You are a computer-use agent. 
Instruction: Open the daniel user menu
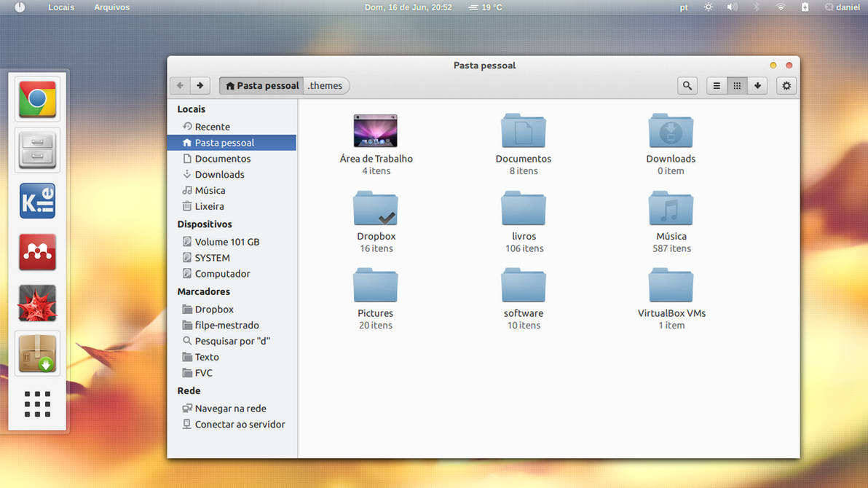pos(843,7)
